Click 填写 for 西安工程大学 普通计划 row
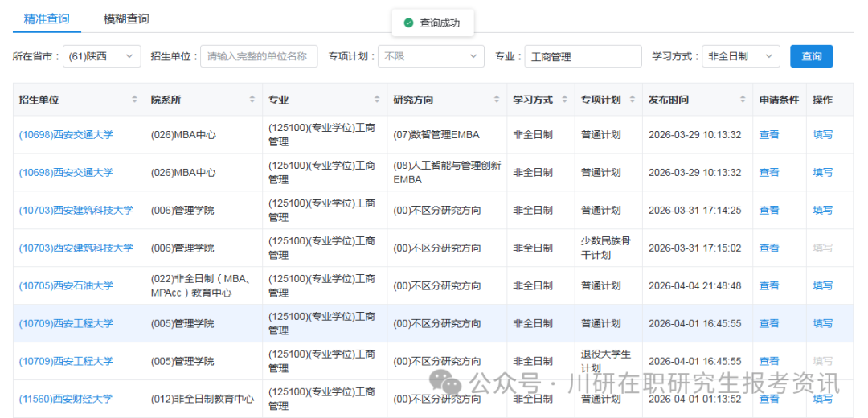Viewport: 868px width, 418px height. pyautogui.click(x=823, y=323)
